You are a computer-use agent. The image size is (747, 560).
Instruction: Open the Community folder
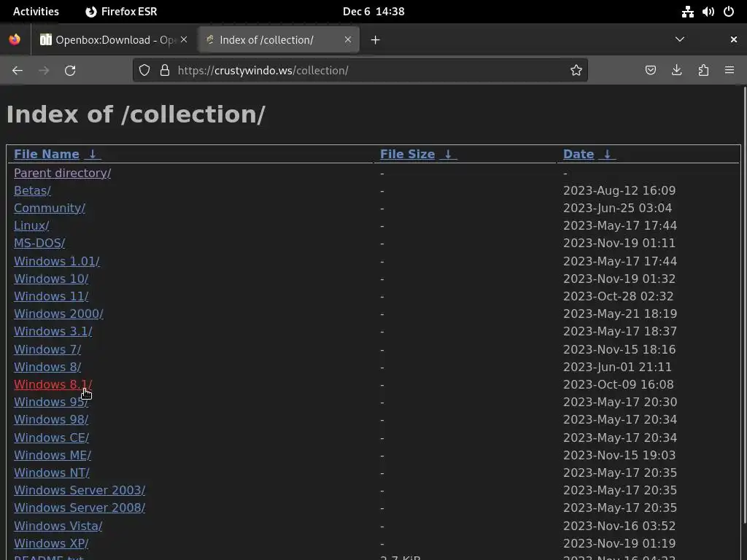(x=50, y=208)
